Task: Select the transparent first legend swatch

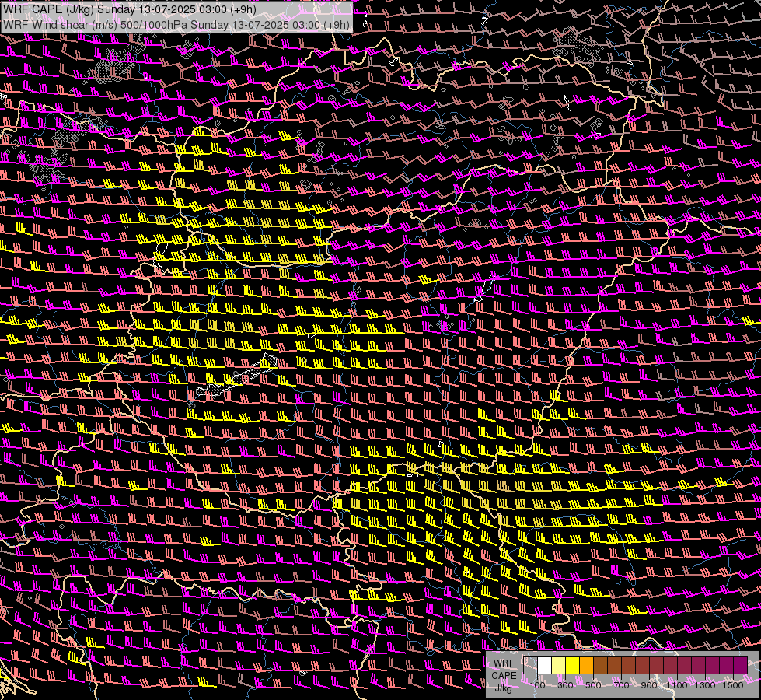Action: (530, 666)
